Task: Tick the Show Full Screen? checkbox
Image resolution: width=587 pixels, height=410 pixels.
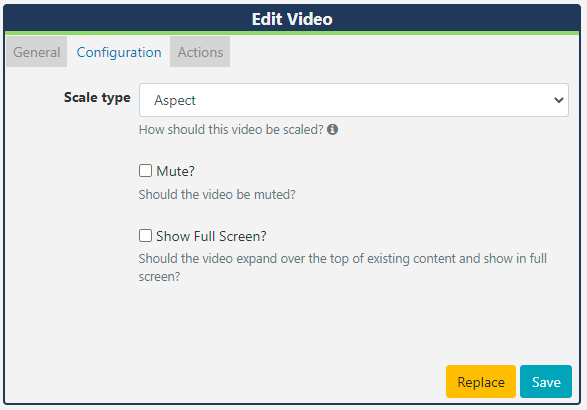Action: pyautogui.click(x=145, y=236)
